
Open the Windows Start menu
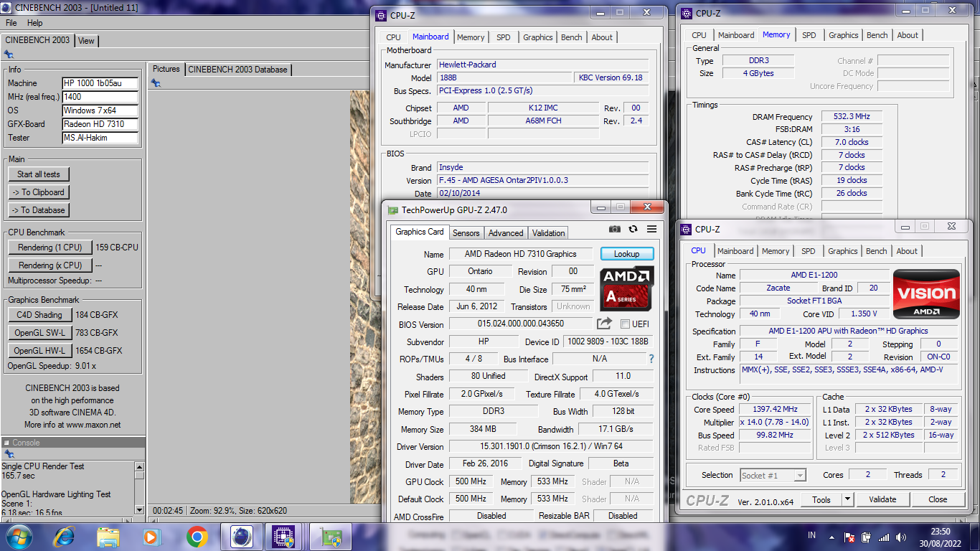(x=18, y=536)
